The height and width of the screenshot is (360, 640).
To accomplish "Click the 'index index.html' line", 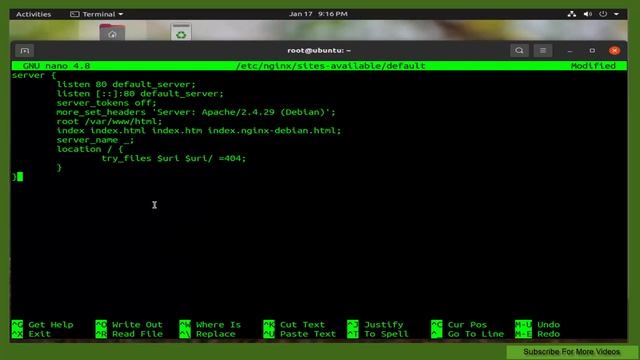I will (198, 131).
